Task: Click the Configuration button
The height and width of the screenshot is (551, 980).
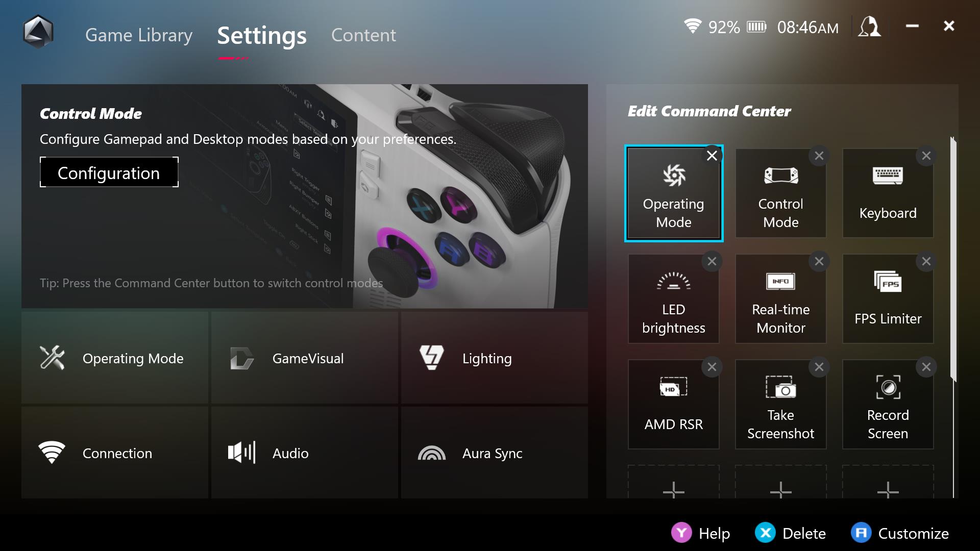Action: tap(109, 173)
